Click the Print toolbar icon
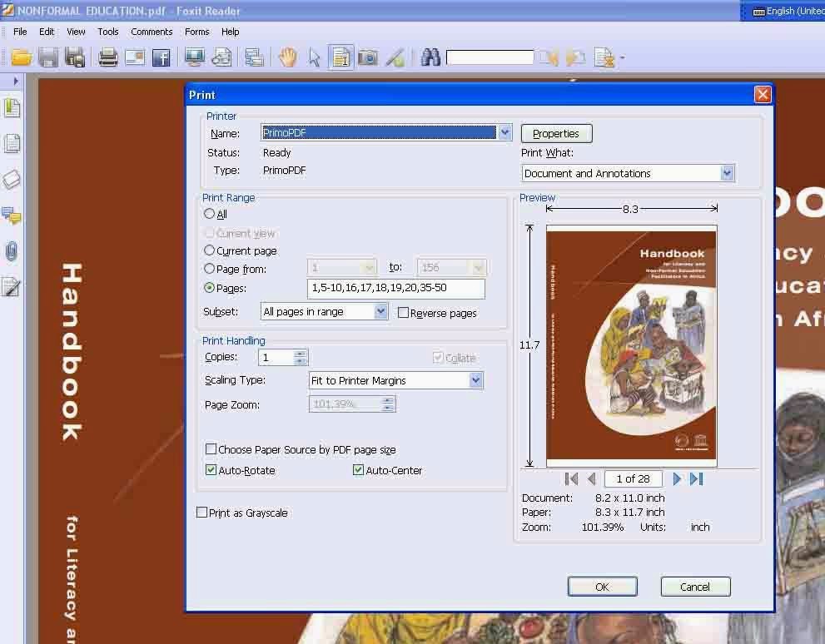This screenshot has height=644, width=825. click(x=108, y=57)
